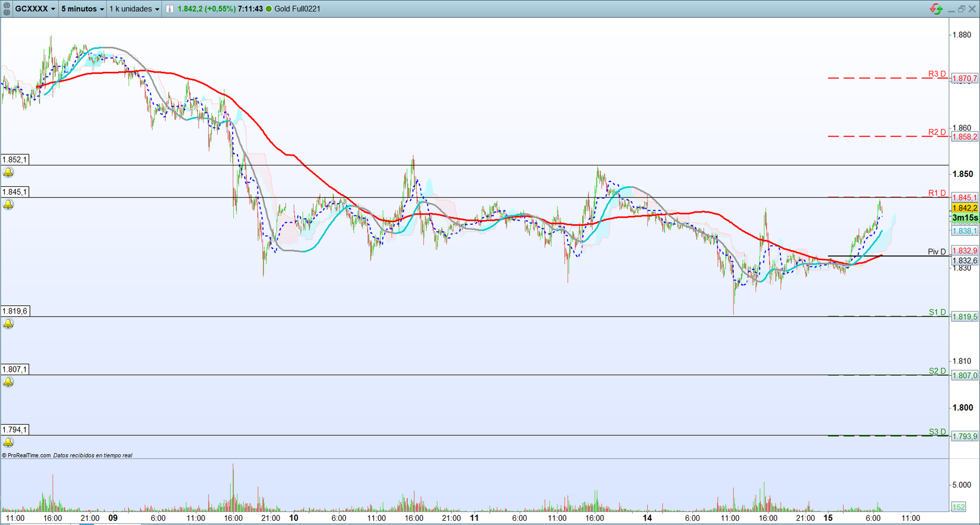The width and height of the screenshot is (980, 525).
Task: Click the S3 D support label
Action: (x=937, y=432)
